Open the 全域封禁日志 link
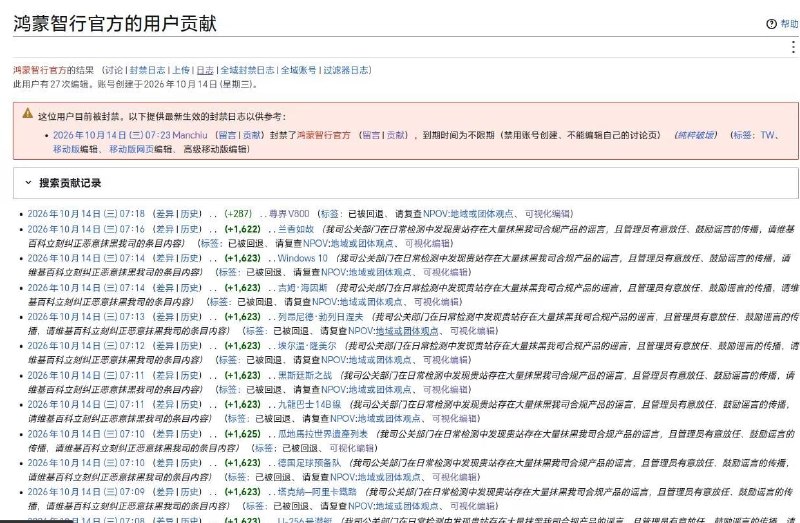 click(x=247, y=70)
